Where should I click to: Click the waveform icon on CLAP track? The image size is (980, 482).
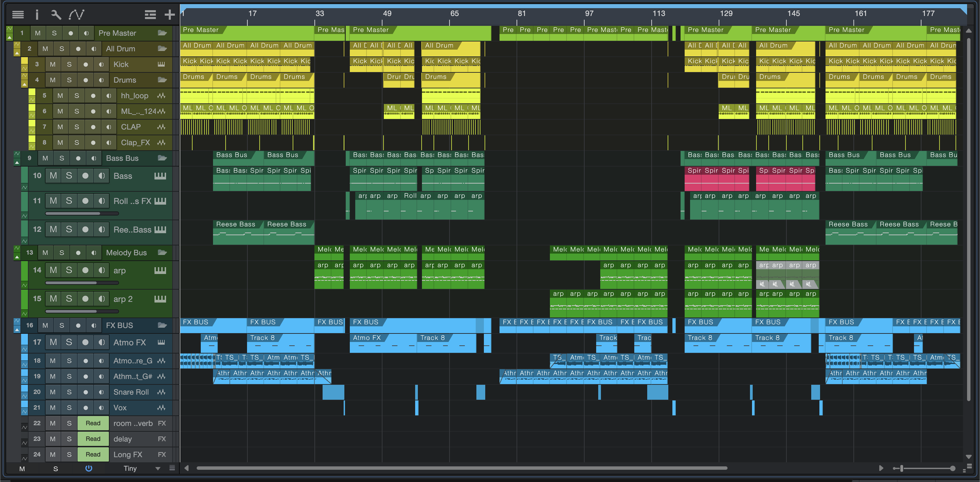point(161,127)
